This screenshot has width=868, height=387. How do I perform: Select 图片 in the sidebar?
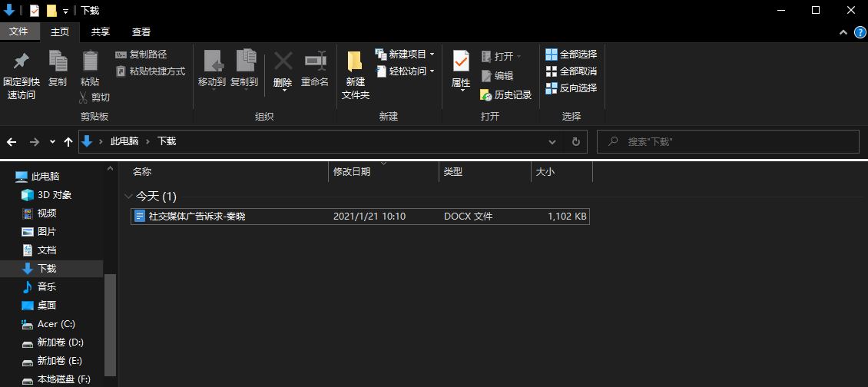tap(38, 231)
